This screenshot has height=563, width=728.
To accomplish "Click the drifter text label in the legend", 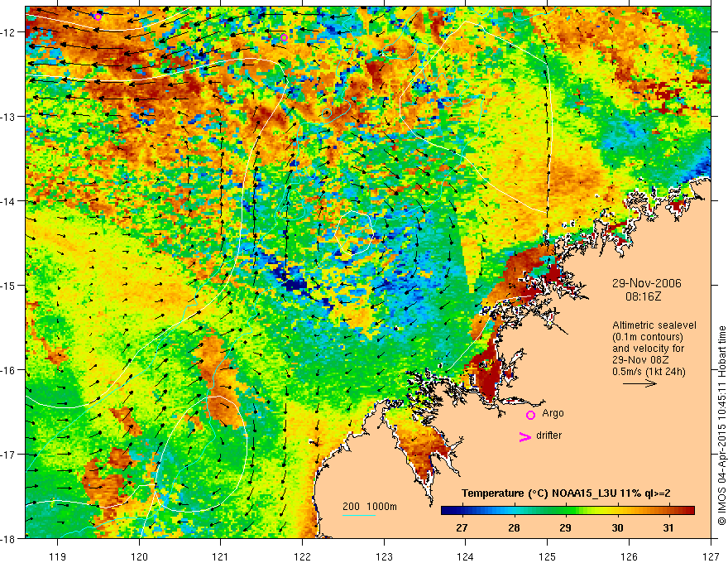I will (x=548, y=435).
